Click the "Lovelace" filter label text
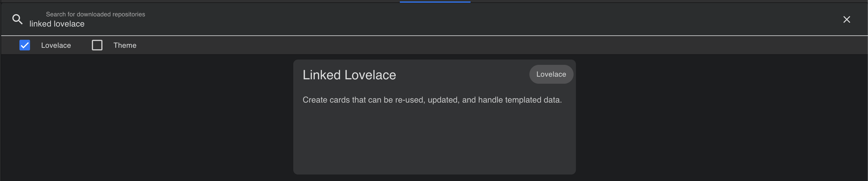This screenshot has height=181, width=868. coord(56,45)
